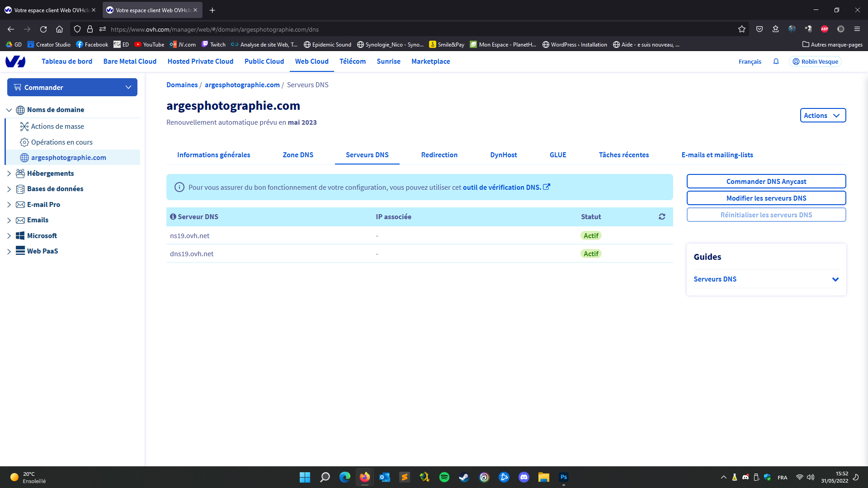The image size is (868, 488).
Task: Open Firefox hamburger menu
Action: point(857,29)
